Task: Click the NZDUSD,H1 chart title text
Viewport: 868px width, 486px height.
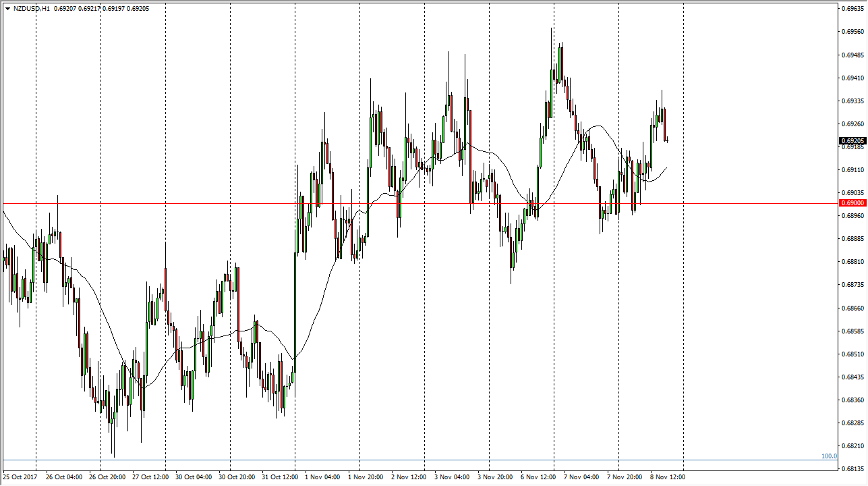Action: click(x=31, y=9)
